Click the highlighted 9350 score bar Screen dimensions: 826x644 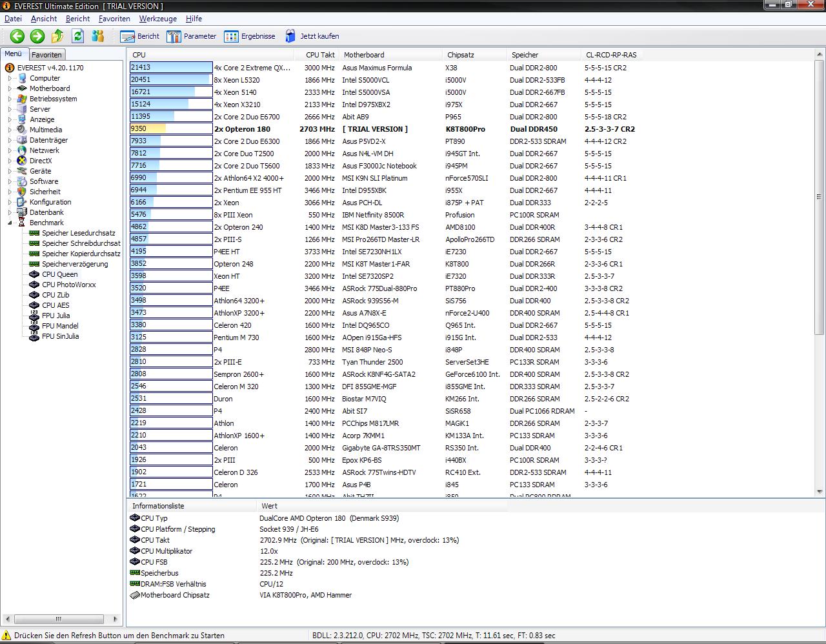point(171,128)
